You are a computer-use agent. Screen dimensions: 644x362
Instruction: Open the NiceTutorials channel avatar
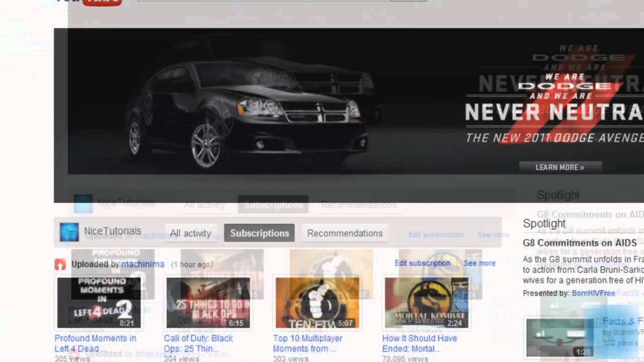[69, 232]
